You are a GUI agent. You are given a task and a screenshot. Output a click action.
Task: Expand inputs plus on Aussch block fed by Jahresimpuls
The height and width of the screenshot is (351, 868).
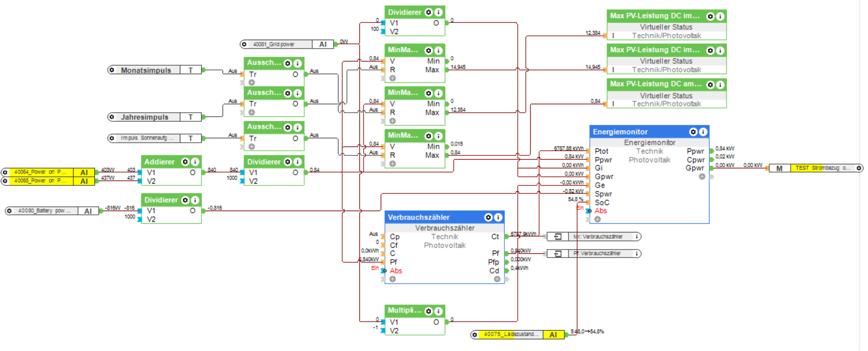coord(251,112)
